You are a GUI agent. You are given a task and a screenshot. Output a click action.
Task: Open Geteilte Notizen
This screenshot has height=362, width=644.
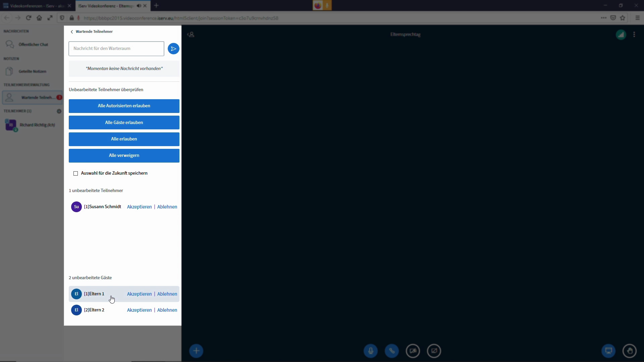tap(32, 71)
